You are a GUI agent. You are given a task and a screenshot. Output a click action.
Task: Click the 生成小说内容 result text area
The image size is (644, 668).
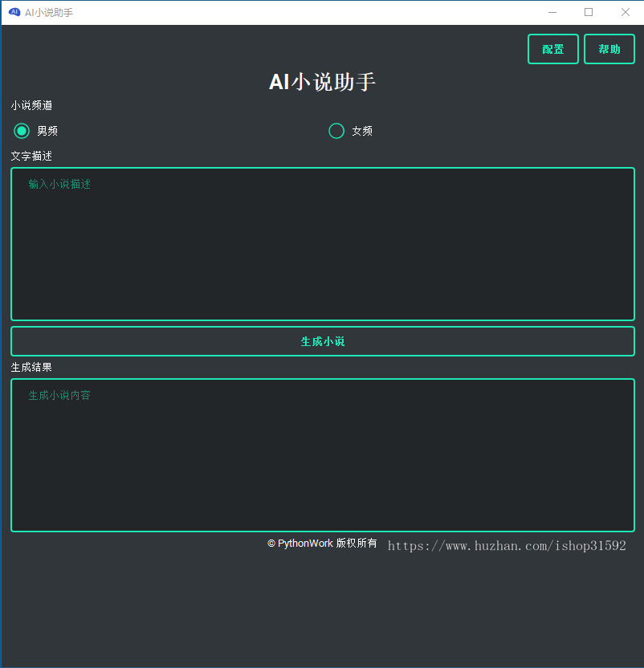pyautogui.click(x=323, y=455)
